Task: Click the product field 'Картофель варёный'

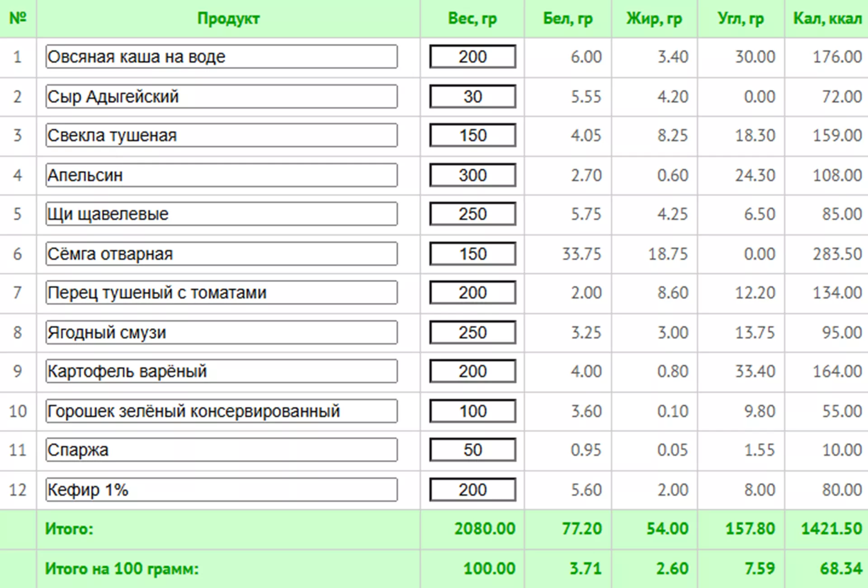Action: pyautogui.click(x=222, y=371)
